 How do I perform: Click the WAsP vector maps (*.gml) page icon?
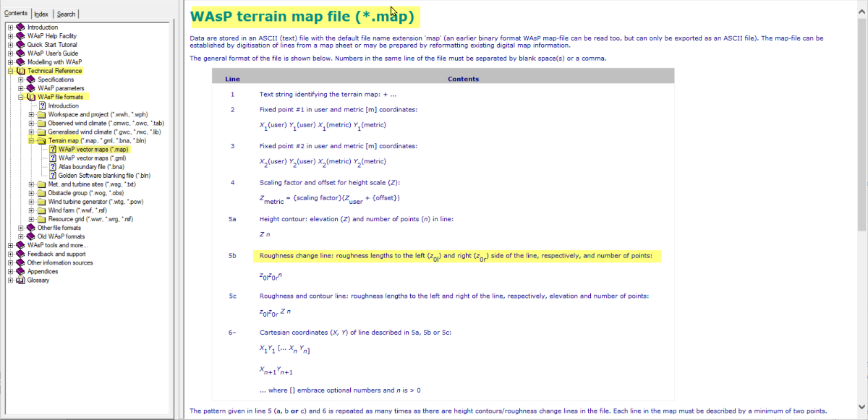coord(53,158)
